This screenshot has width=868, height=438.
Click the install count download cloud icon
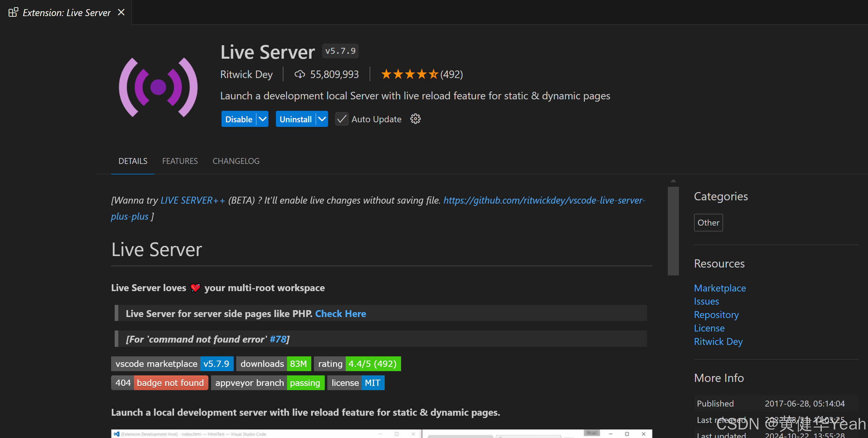tap(299, 74)
